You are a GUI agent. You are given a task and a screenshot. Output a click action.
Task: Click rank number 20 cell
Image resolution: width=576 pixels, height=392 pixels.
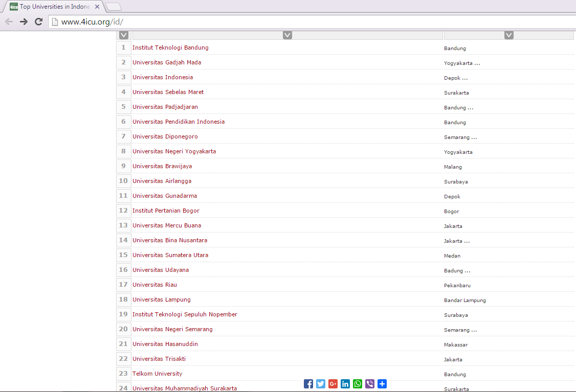click(x=123, y=329)
